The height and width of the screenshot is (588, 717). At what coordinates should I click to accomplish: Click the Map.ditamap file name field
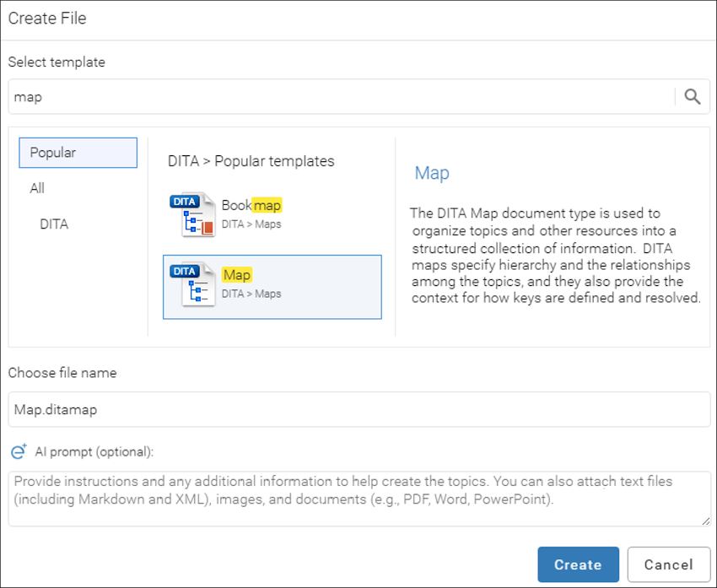click(358, 409)
